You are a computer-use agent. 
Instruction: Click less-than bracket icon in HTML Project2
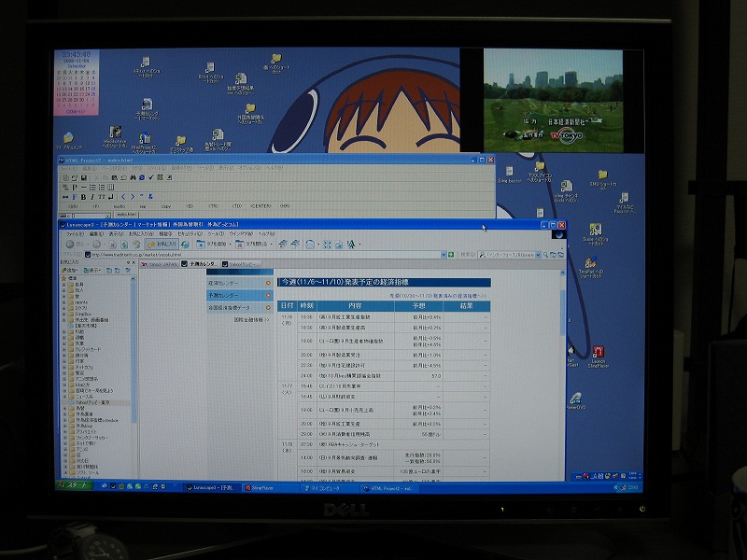[123, 197]
